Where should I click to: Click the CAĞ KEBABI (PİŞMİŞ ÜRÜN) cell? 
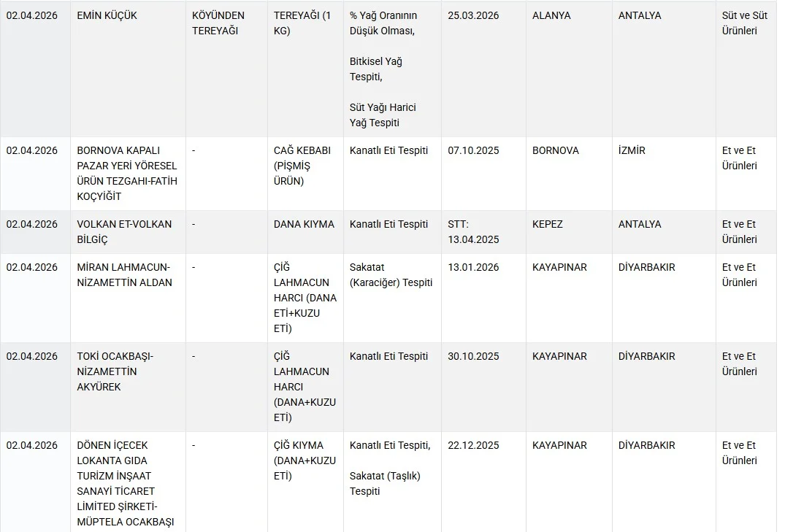(x=302, y=166)
